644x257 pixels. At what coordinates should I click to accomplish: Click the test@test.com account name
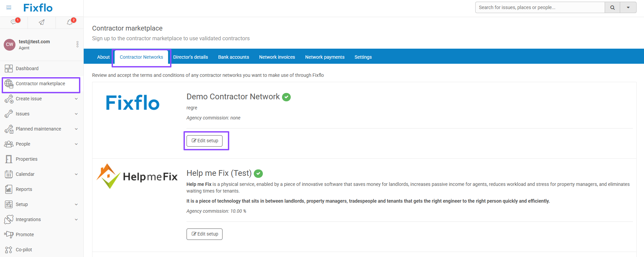[x=34, y=42]
